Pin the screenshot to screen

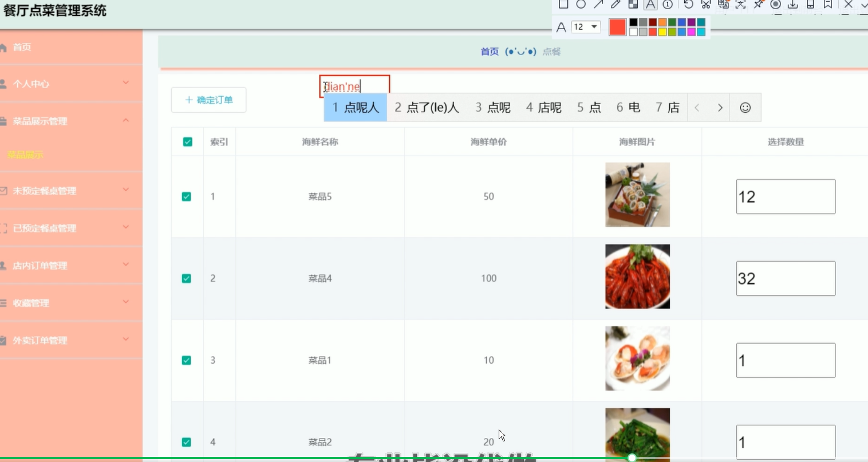759,4
